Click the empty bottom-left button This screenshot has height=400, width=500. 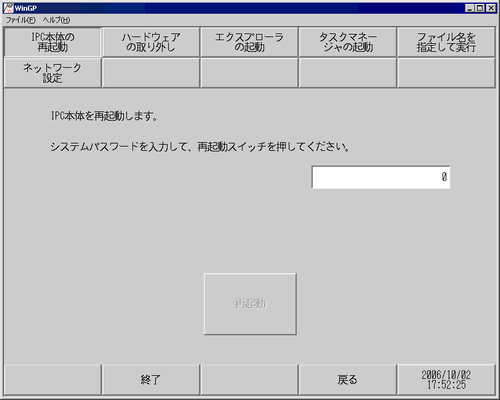(x=52, y=380)
